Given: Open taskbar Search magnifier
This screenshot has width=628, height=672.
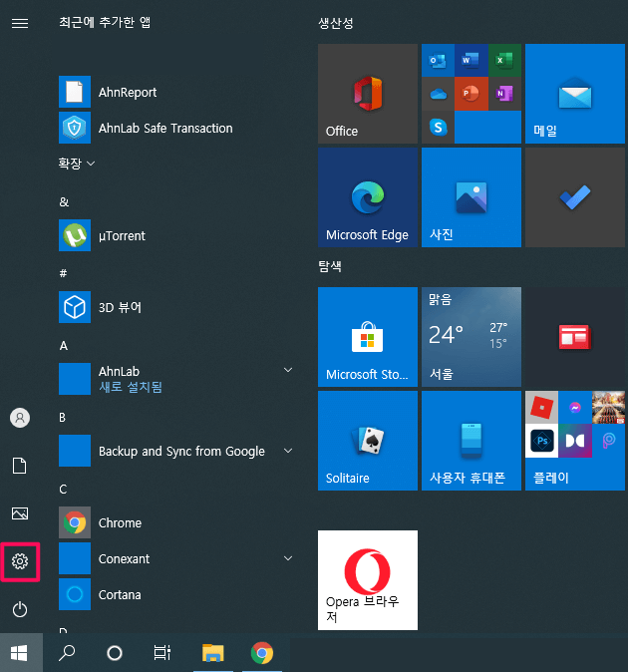Looking at the screenshot, I should (67, 653).
